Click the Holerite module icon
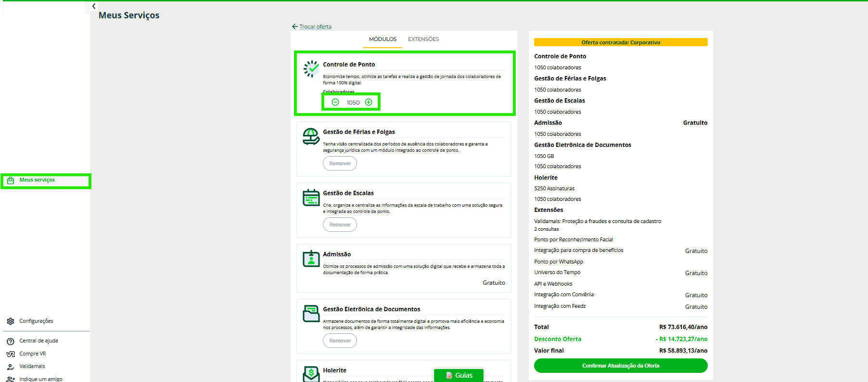Screen dimensions: 868x382 (311, 374)
